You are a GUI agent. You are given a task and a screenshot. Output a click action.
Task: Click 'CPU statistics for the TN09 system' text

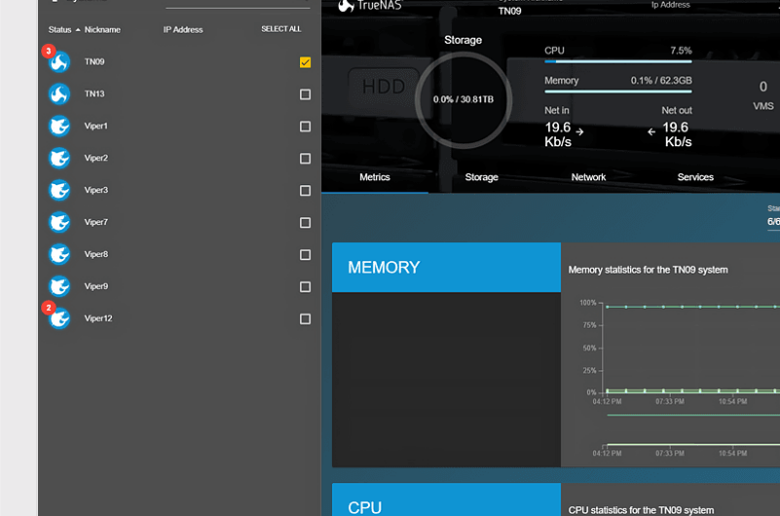coord(641,510)
